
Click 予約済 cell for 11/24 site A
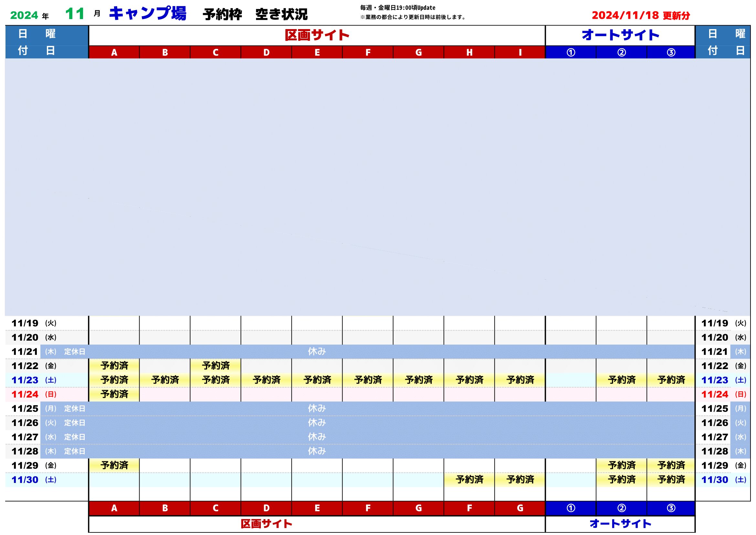click(114, 394)
